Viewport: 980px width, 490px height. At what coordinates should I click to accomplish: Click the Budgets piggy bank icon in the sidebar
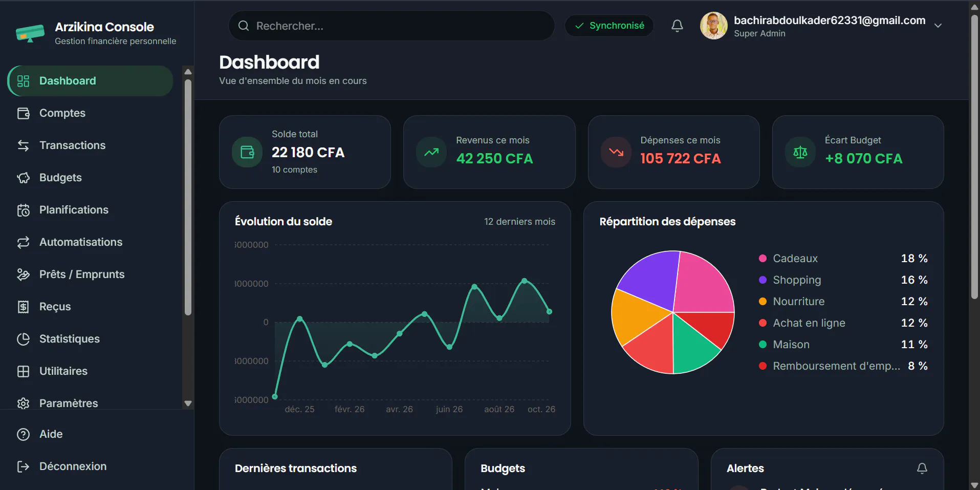coord(24,178)
